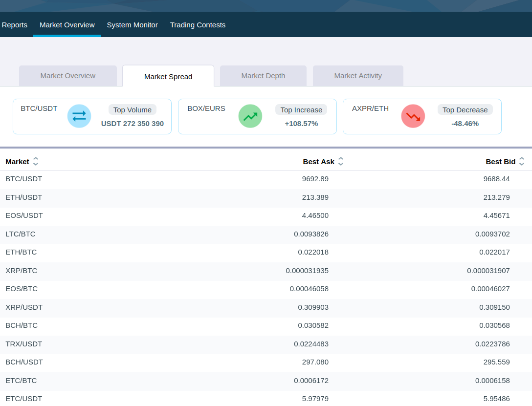Sort the table by Best Bid arrows

point(522,162)
